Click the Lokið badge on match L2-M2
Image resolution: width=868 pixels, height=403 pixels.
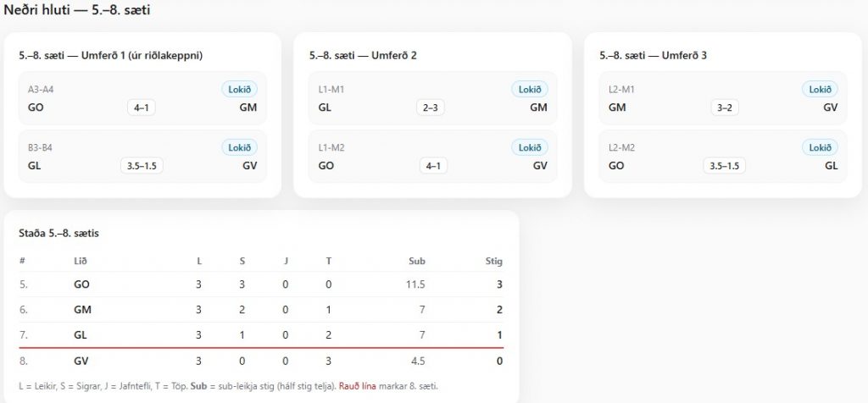tap(820, 147)
